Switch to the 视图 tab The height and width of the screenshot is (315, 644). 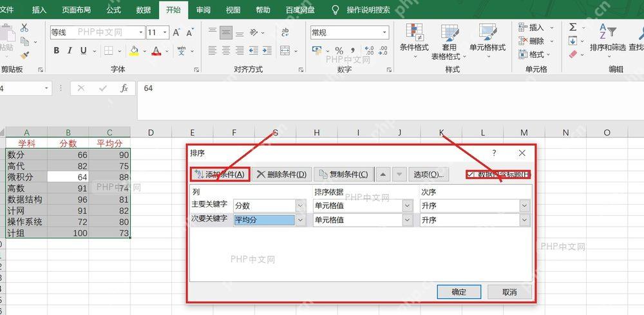233,10
